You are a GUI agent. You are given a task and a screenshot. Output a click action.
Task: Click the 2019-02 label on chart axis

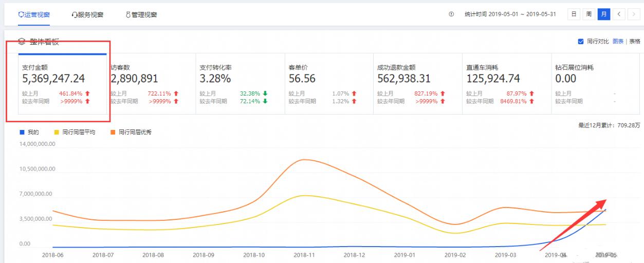pyautogui.click(x=455, y=255)
